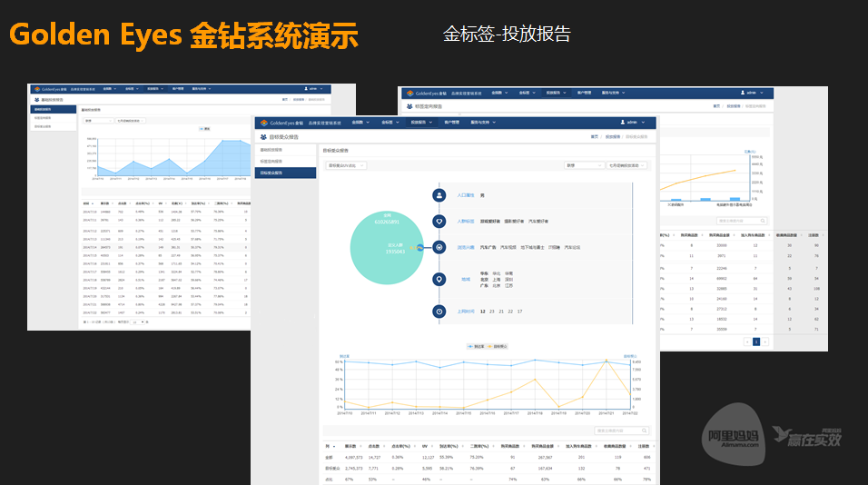Expand the admin menu in the front window

[633, 123]
